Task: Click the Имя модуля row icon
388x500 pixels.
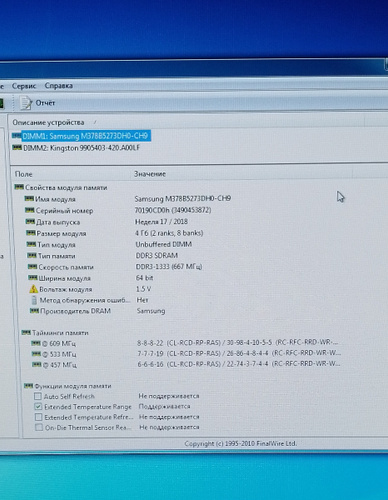Action: click(29, 199)
